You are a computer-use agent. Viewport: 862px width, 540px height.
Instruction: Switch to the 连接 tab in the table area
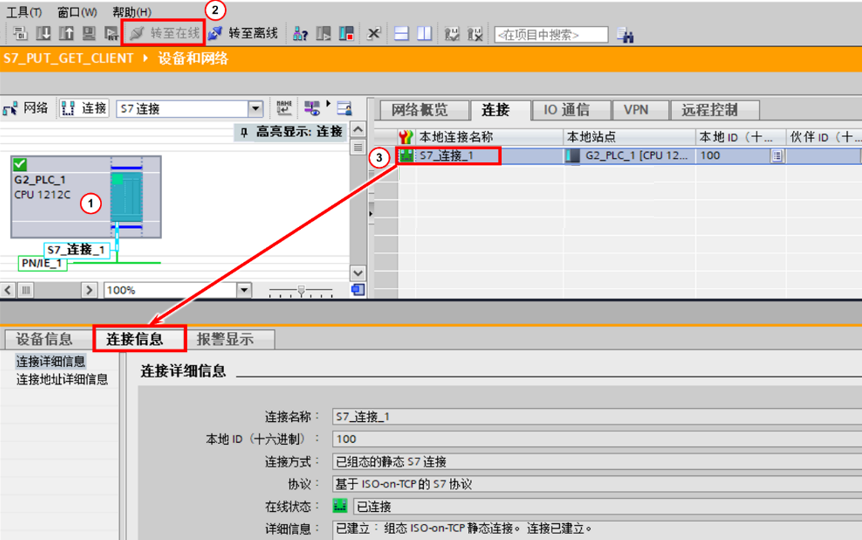point(499,110)
